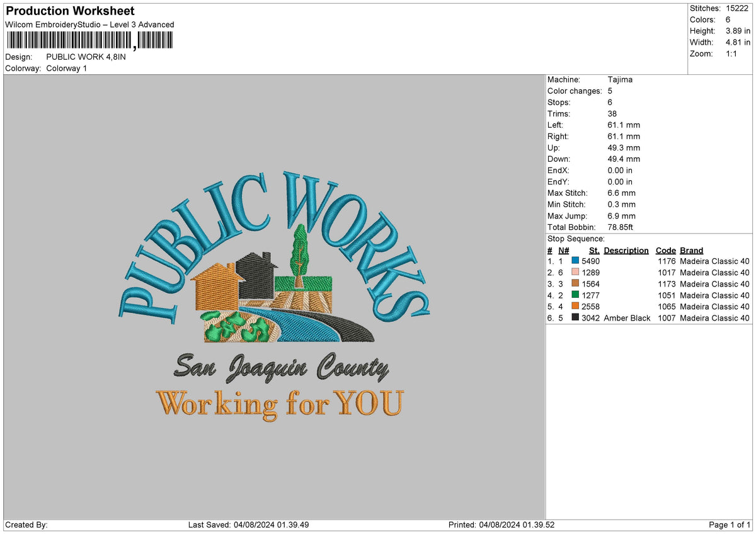Click the St. column header
The image size is (756, 534).
click(x=593, y=250)
